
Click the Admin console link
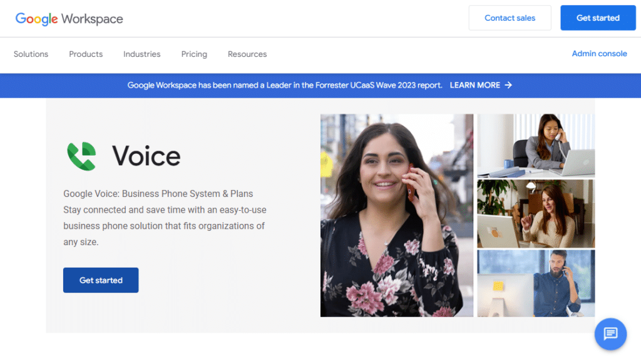click(x=599, y=54)
